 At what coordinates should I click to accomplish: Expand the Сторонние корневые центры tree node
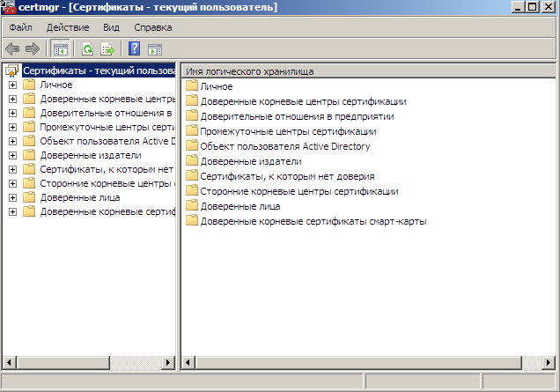point(12,184)
